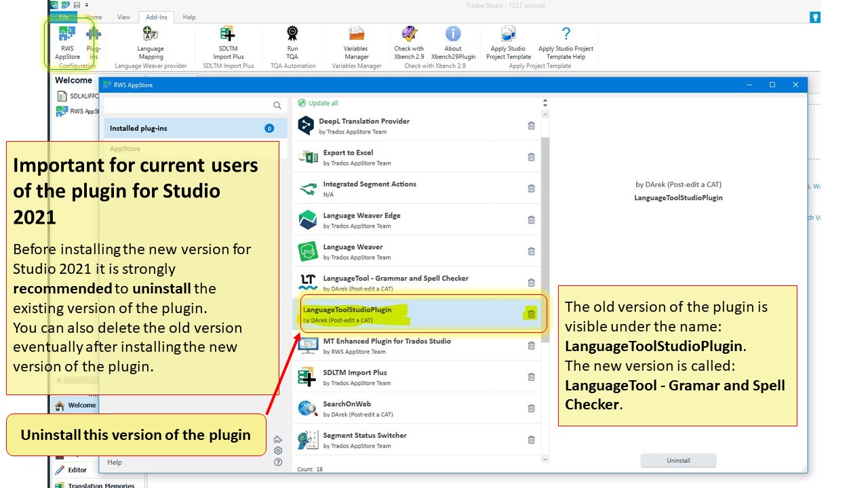Open Variables Manager in ribbon
Image resolution: width=868 pixels, height=488 pixels.
(x=356, y=41)
